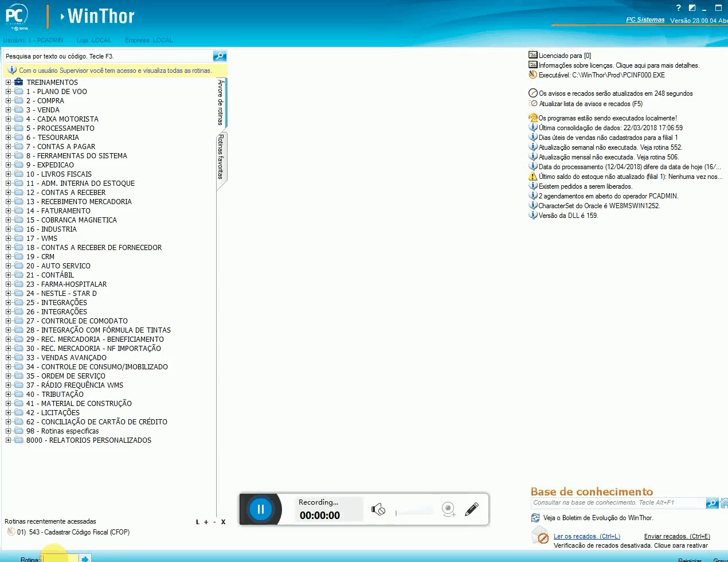Open the PC Sistemas link
Screen dimensions: 728x562
tap(645, 19)
